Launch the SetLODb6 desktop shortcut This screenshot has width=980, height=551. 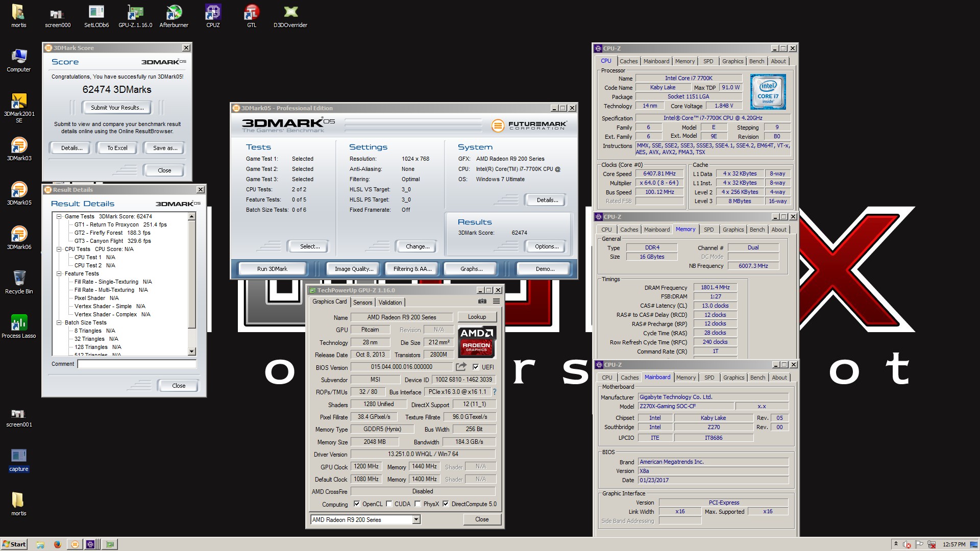point(96,17)
